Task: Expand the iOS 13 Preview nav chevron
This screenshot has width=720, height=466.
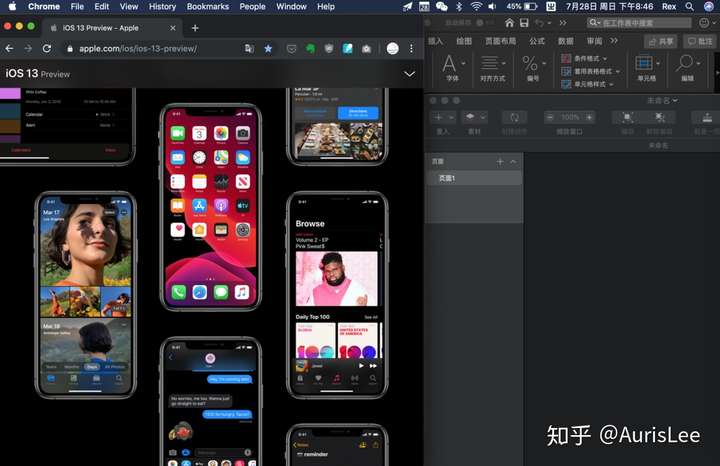Action: click(x=409, y=74)
